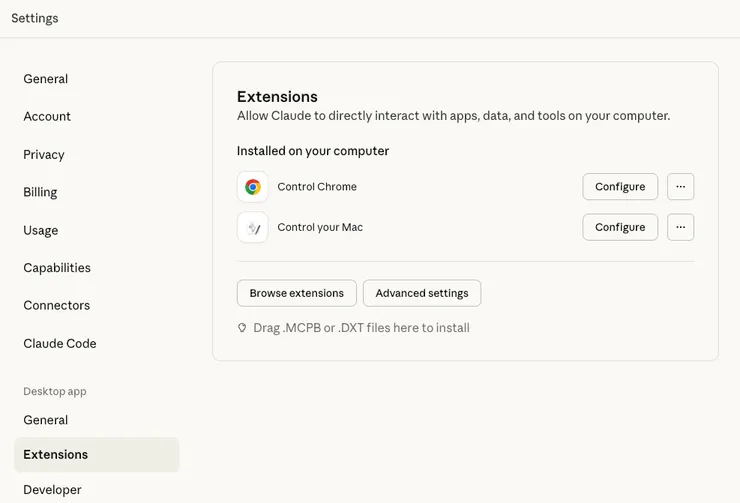Go to Account settings
Image resolution: width=740 pixels, height=503 pixels.
coord(47,117)
